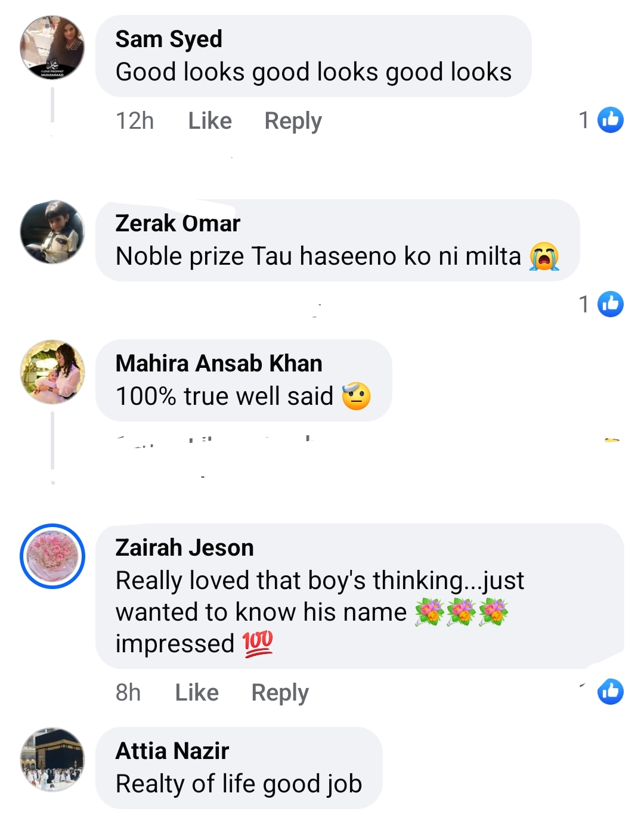Viewport: 644px width, 821px height.
Task: Reply to Zairah Jeson's comment
Action: pyautogui.click(x=280, y=693)
